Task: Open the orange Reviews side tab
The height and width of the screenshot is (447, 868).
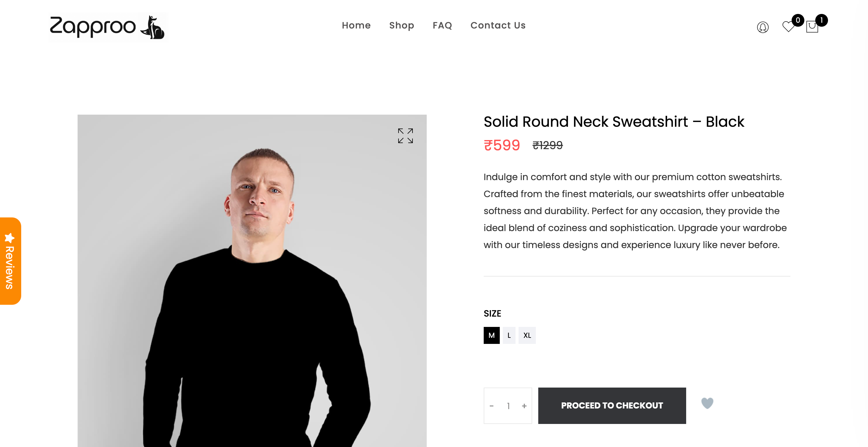Action: (10, 261)
